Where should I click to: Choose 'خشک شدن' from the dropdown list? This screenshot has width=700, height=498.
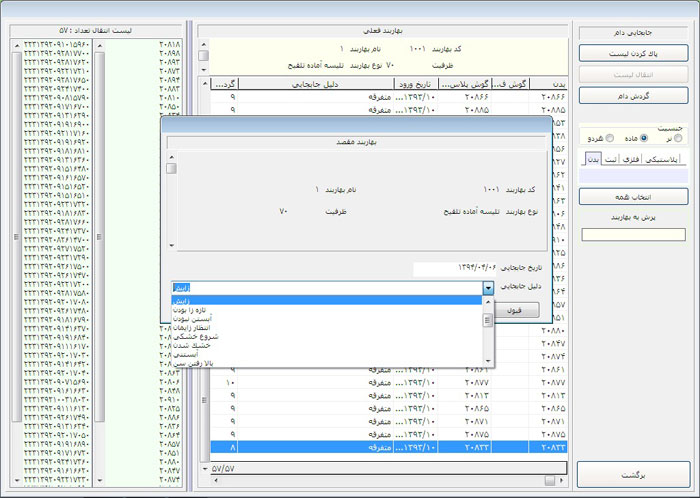click(x=327, y=346)
